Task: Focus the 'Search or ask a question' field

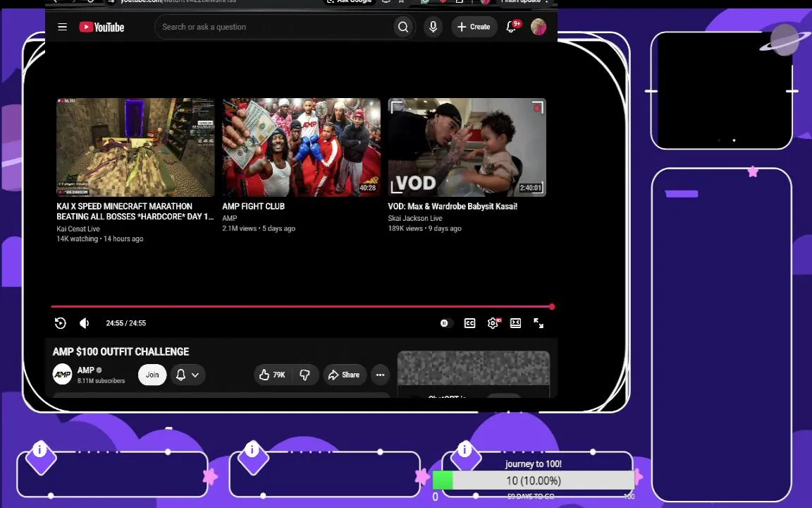Action: click(x=274, y=27)
